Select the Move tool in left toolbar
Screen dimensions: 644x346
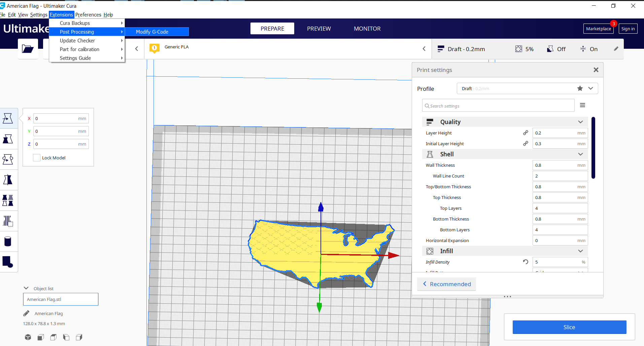(8, 118)
